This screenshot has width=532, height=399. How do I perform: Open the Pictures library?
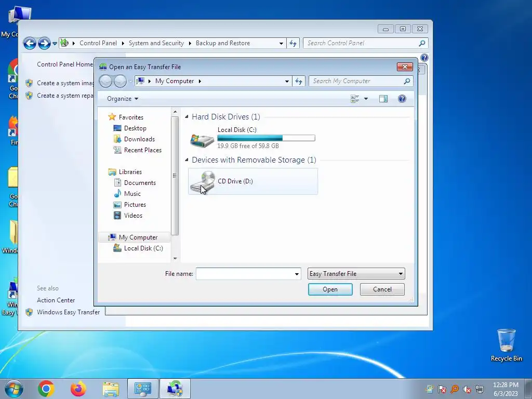tap(135, 205)
